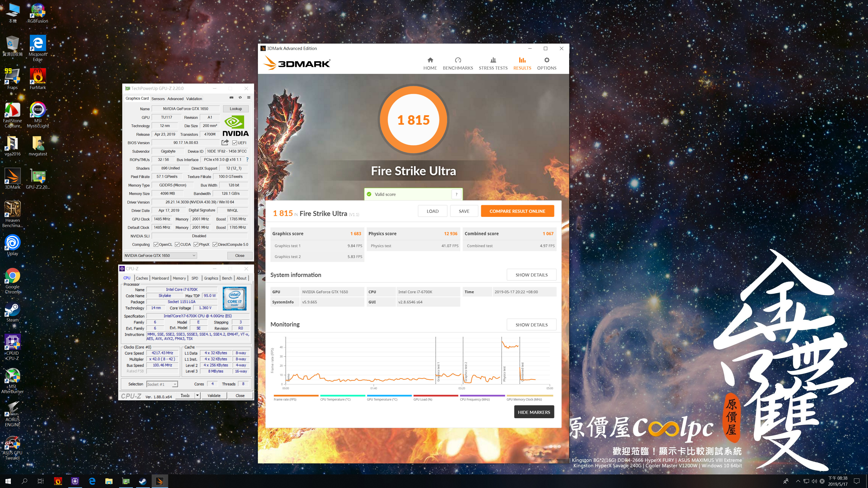Click the Lookup button in GPU-Z
The image size is (868, 488).
click(236, 109)
